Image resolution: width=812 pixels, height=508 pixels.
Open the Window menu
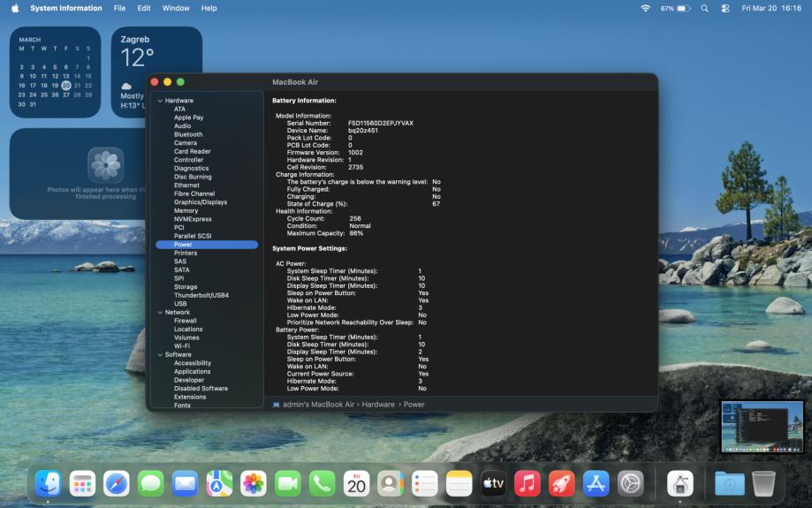176,8
